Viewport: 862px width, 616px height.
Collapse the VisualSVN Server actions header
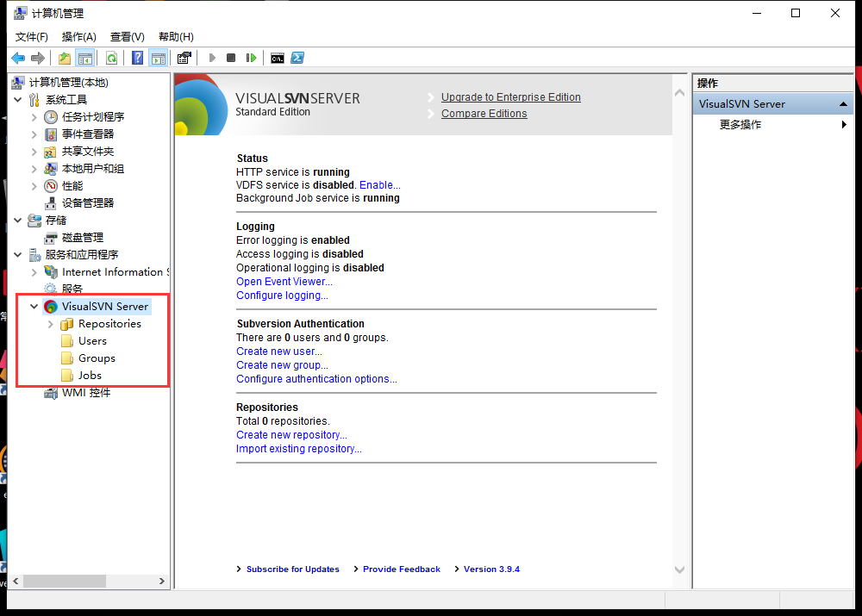coord(843,104)
